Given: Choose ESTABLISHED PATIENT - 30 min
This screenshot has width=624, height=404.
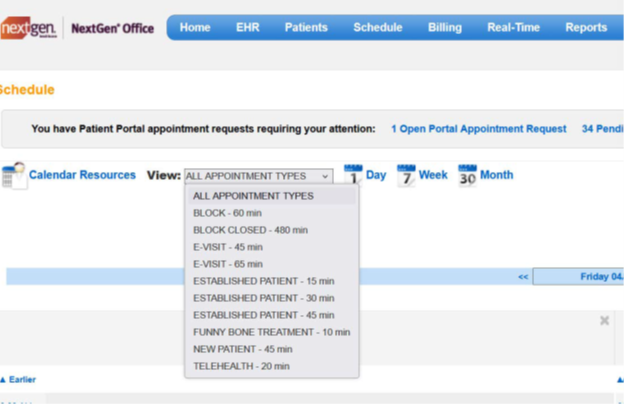Looking at the screenshot, I should pyautogui.click(x=263, y=298).
